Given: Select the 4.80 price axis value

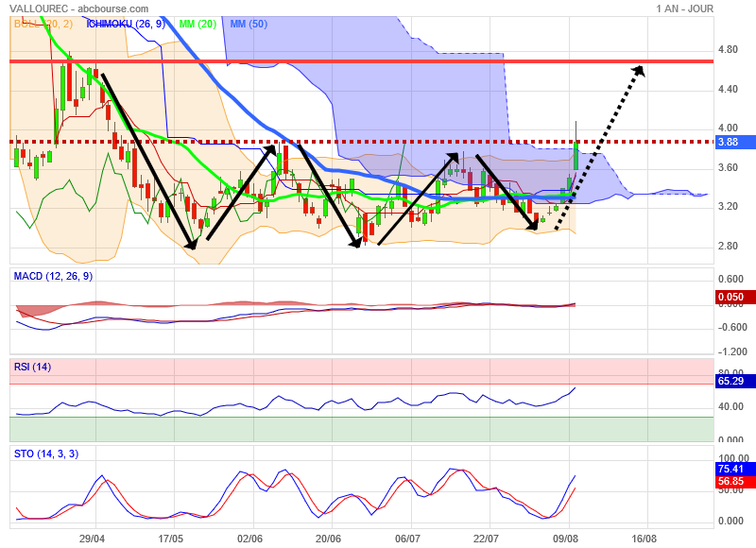Looking at the screenshot, I should [728, 49].
